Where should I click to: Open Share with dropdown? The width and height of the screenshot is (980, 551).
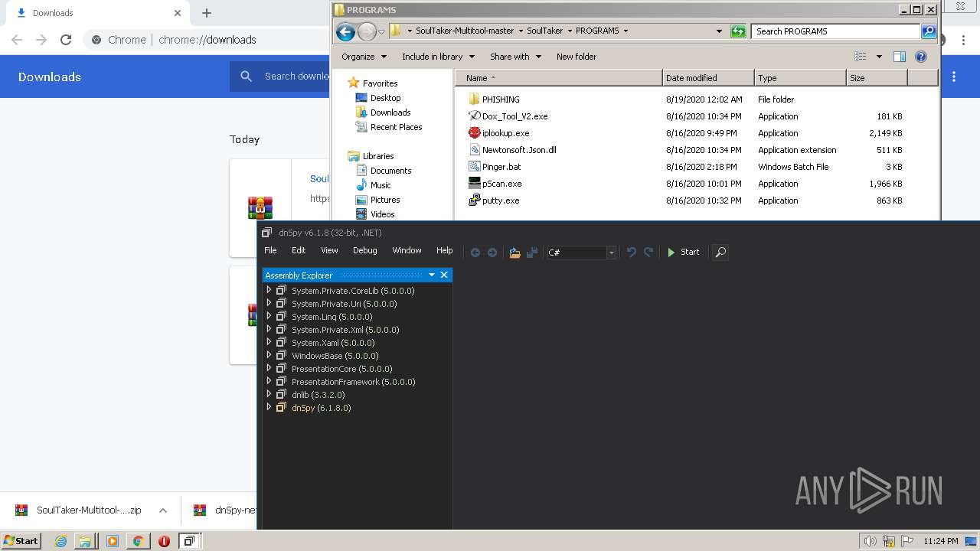click(x=515, y=57)
